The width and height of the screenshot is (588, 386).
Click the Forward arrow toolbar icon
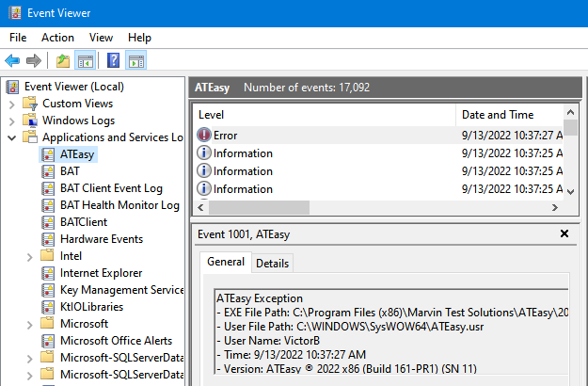[34, 60]
